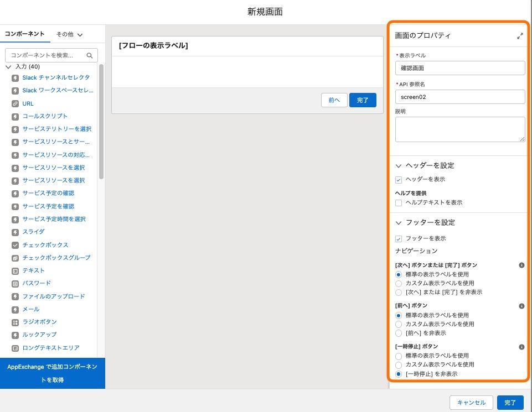Select [一時停止] を非表示 radio option

[x=399, y=374]
